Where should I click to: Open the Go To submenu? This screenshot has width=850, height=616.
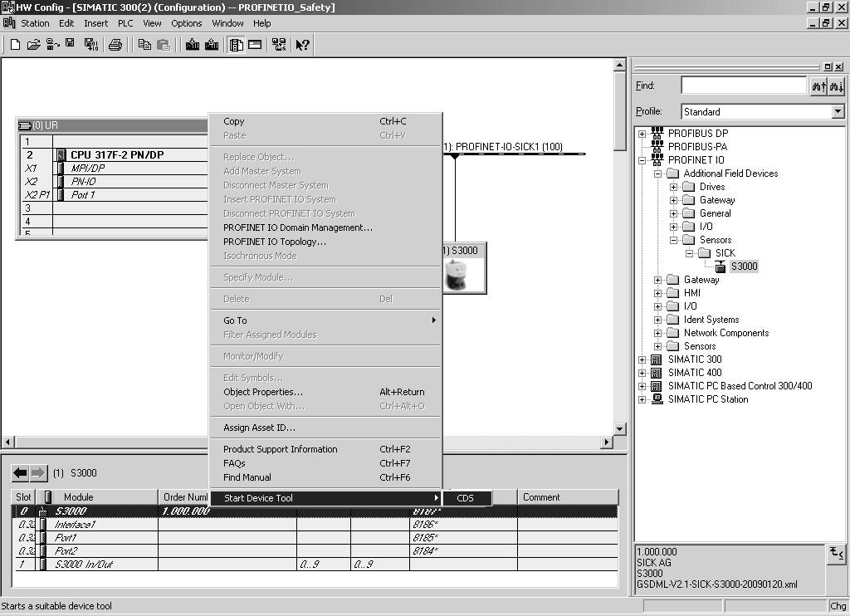325,320
